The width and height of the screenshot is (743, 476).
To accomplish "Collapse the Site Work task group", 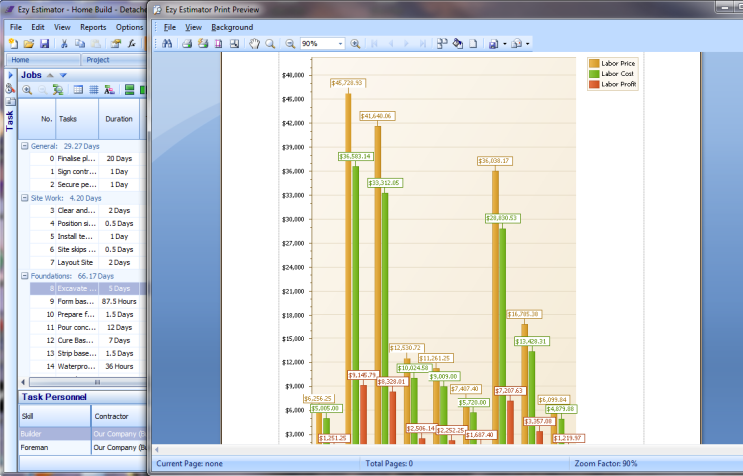I will pyautogui.click(x=25, y=198).
